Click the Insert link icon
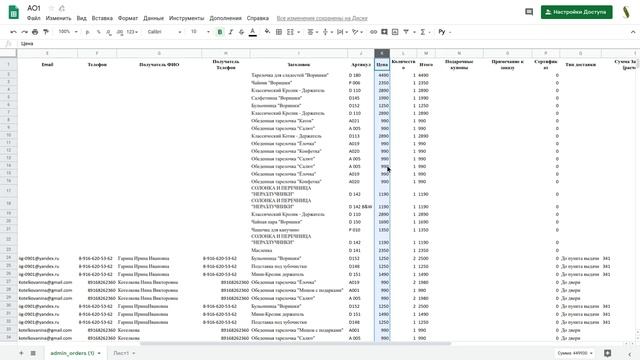Viewport: 640px width, 360px height. (373, 32)
